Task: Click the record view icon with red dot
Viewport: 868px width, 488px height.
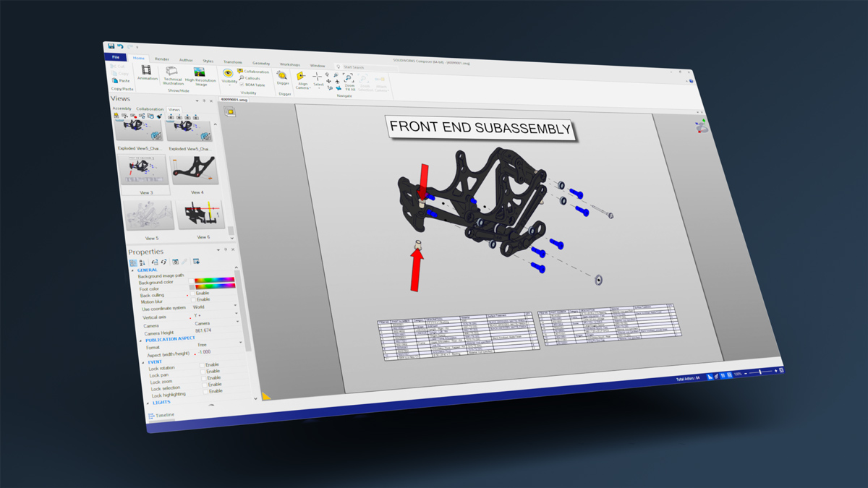Action: [134, 116]
